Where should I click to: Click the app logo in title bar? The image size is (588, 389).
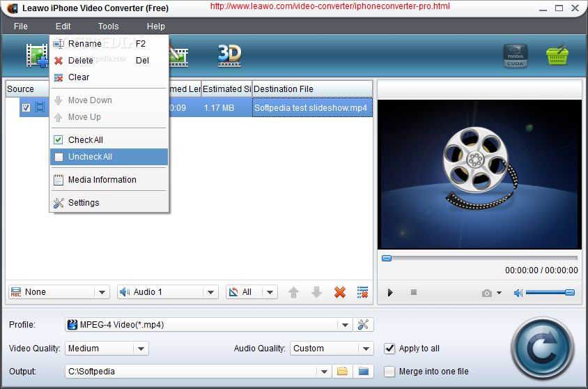(x=12, y=8)
